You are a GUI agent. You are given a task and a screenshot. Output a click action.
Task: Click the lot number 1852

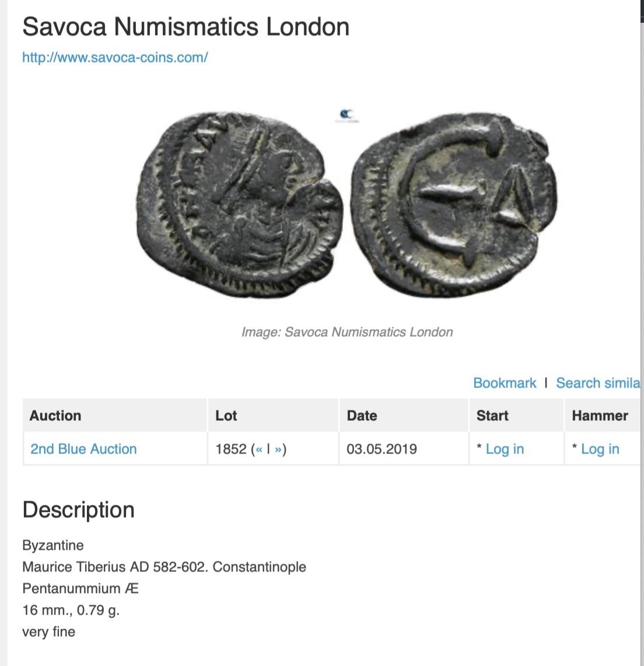point(231,449)
